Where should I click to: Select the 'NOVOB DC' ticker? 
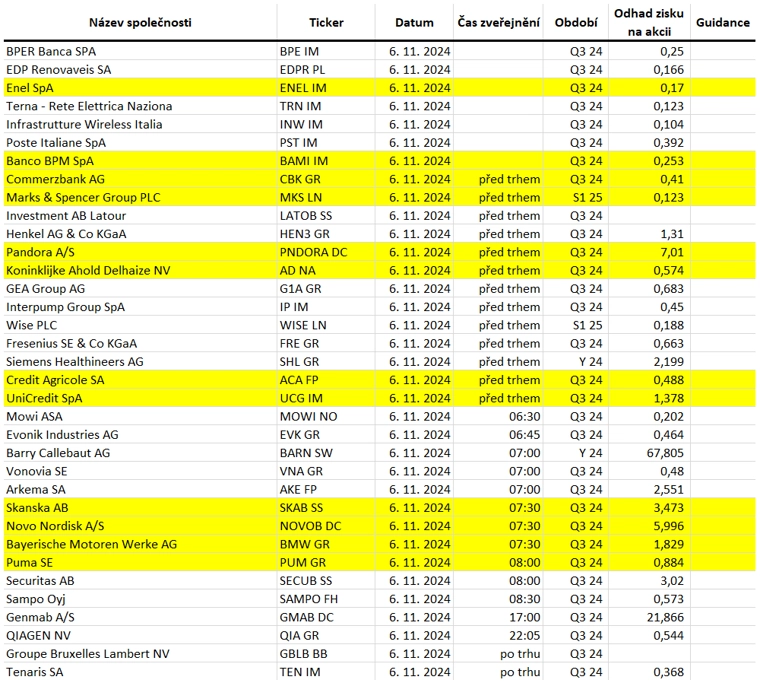click(x=310, y=526)
